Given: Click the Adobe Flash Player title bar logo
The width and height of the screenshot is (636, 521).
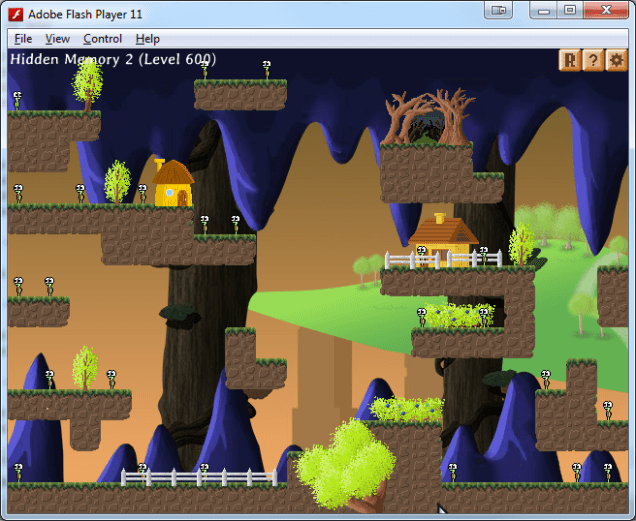Looking at the screenshot, I should [16, 14].
